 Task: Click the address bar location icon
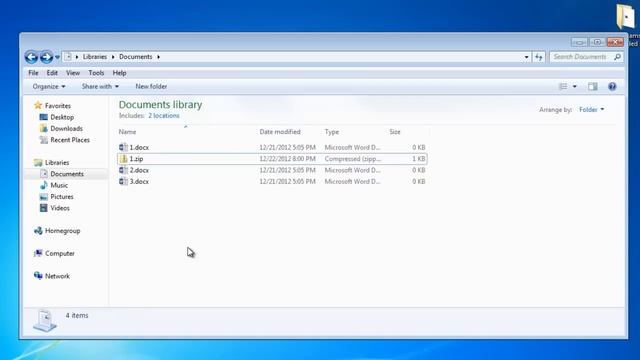tap(68, 57)
